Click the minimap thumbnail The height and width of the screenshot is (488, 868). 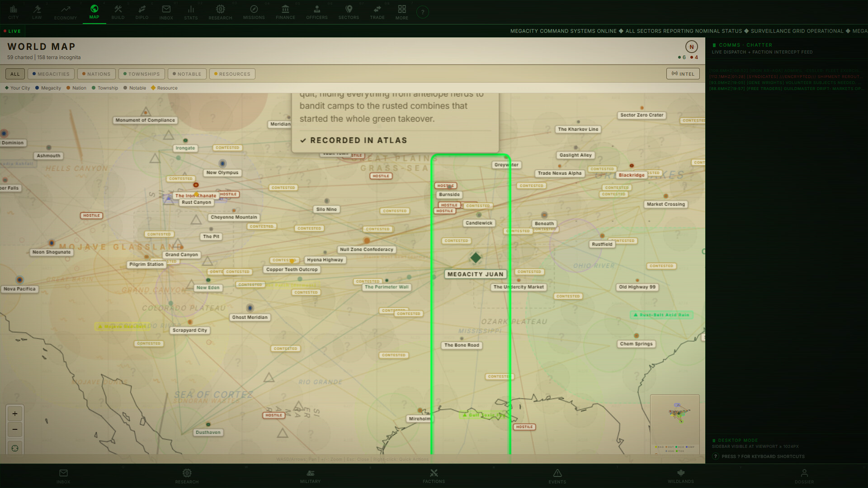675,424
